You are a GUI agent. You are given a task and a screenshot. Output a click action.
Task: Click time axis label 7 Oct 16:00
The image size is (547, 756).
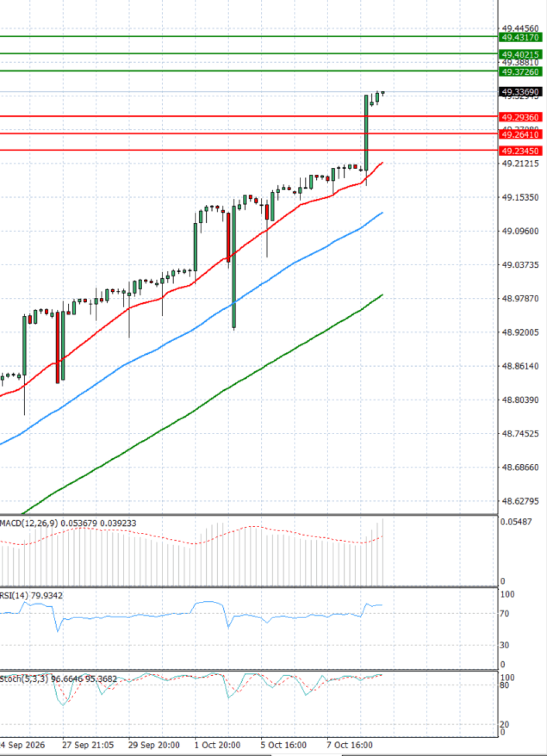point(350,745)
